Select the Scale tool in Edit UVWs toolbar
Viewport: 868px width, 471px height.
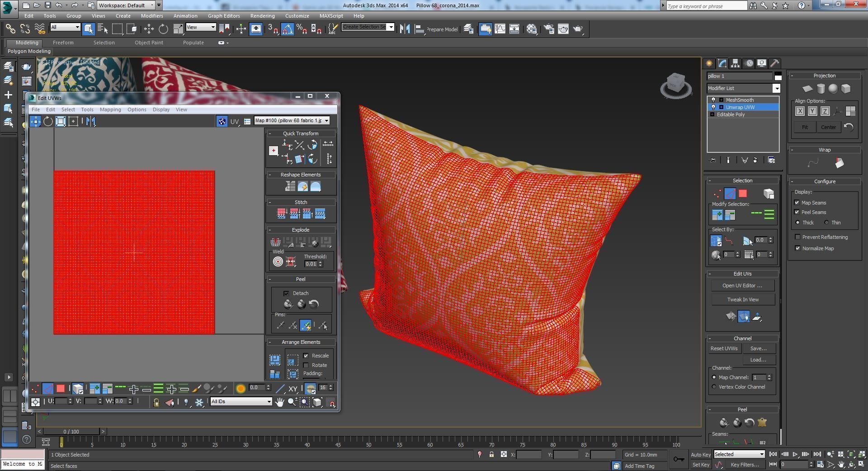click(x=61, y=121)
